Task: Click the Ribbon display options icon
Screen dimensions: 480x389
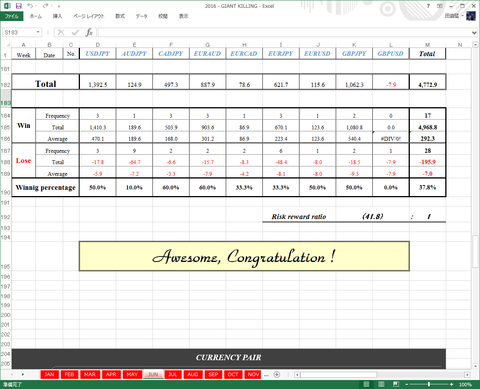Action: tap(440, 6)
